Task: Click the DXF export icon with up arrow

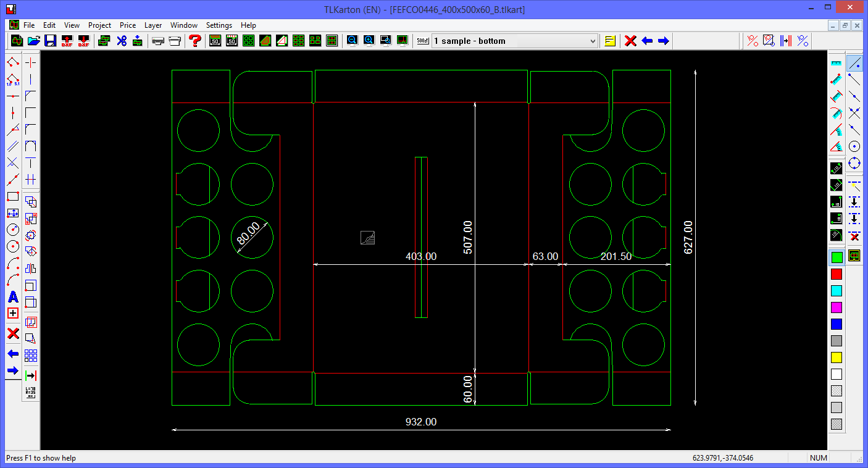Action: (x=67, y=41)
